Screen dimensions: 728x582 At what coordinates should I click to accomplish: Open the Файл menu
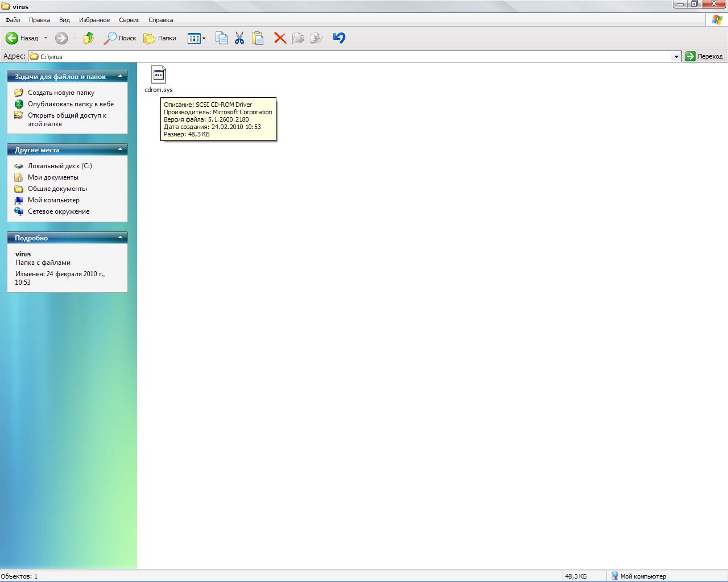(13, 20)
